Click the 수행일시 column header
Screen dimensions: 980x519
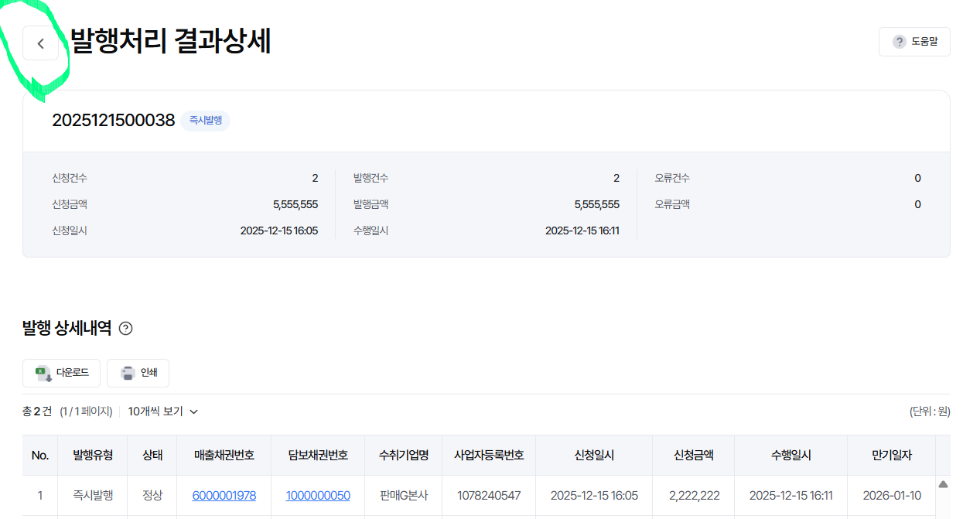pyautogui.click(x=791, y=456)
